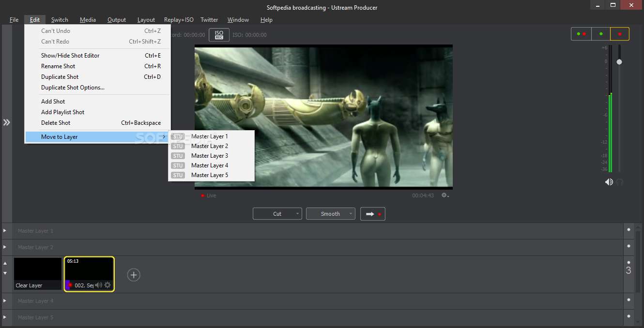Move shot to Master Layer 2 via submenu
The image size is (644, 328).
point(211,146)
